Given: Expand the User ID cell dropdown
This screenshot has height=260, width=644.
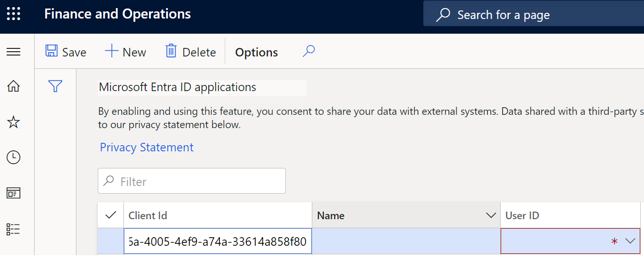Looking at the screenshot, I should 630,241.
